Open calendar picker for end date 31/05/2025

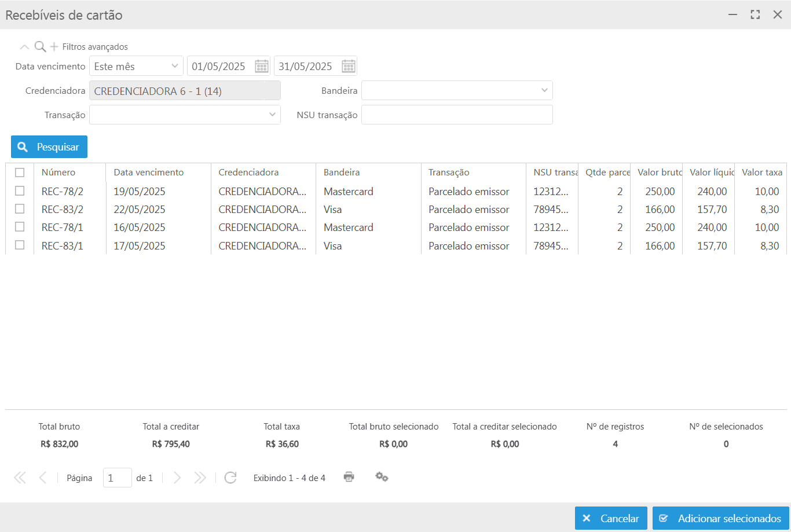pyautogui.click(x=349, y=66)
